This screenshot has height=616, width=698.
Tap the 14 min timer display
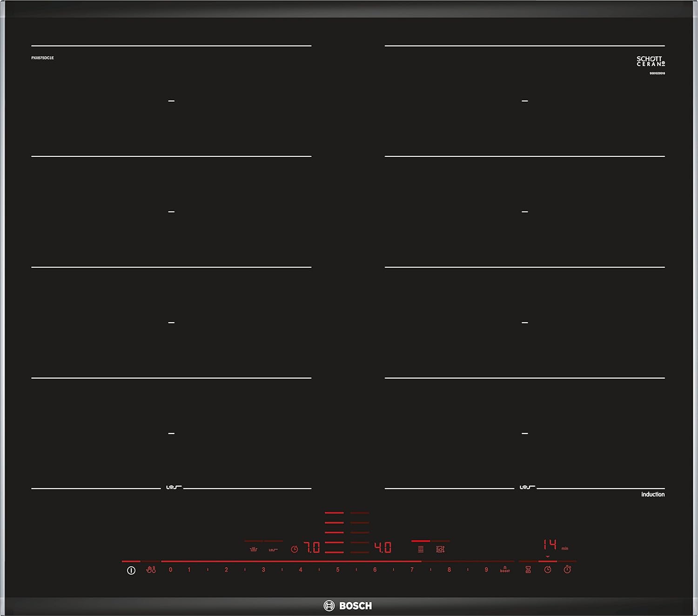point(550,545)
